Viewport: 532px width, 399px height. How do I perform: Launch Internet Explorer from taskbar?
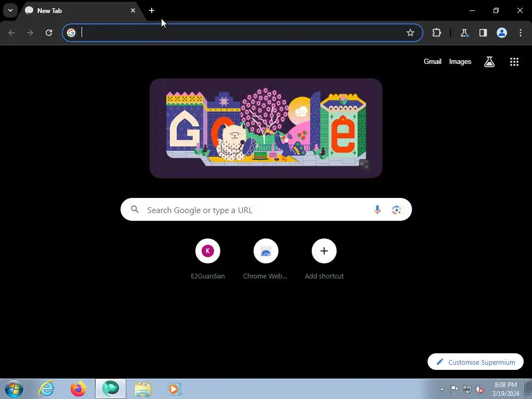[x=46, y=389]
